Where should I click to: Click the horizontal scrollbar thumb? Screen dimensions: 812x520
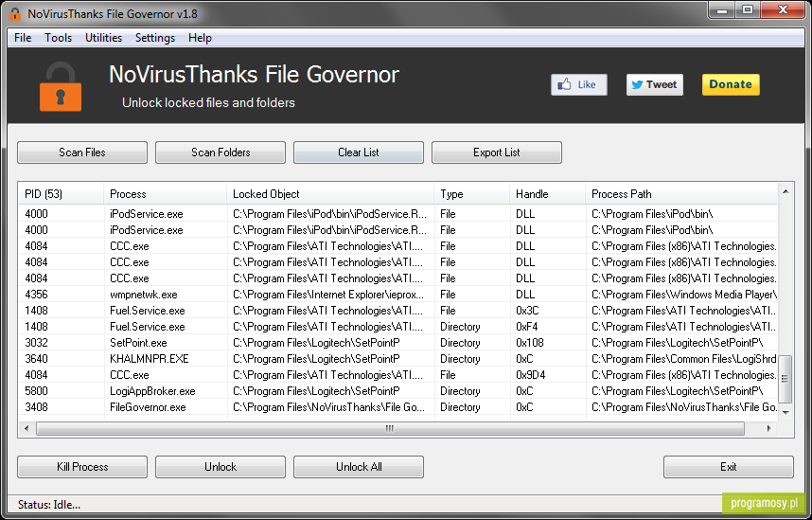tap(390, 429)
